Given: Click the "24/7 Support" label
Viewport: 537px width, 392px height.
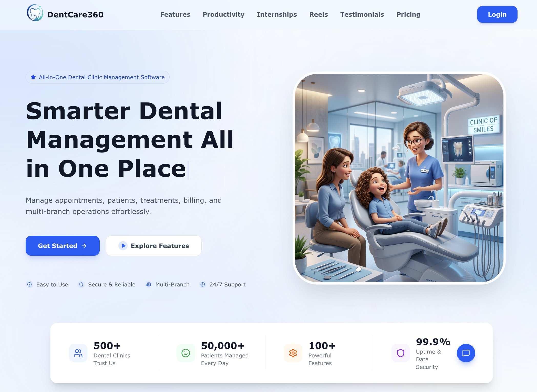Looking at the screenshot, I should click(228, 284).
